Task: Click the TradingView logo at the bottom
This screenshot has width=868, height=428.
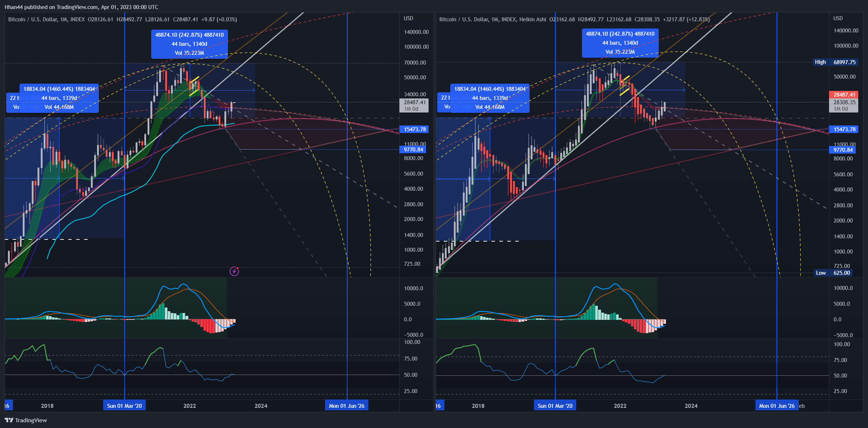Action: [x=26, y=420]
